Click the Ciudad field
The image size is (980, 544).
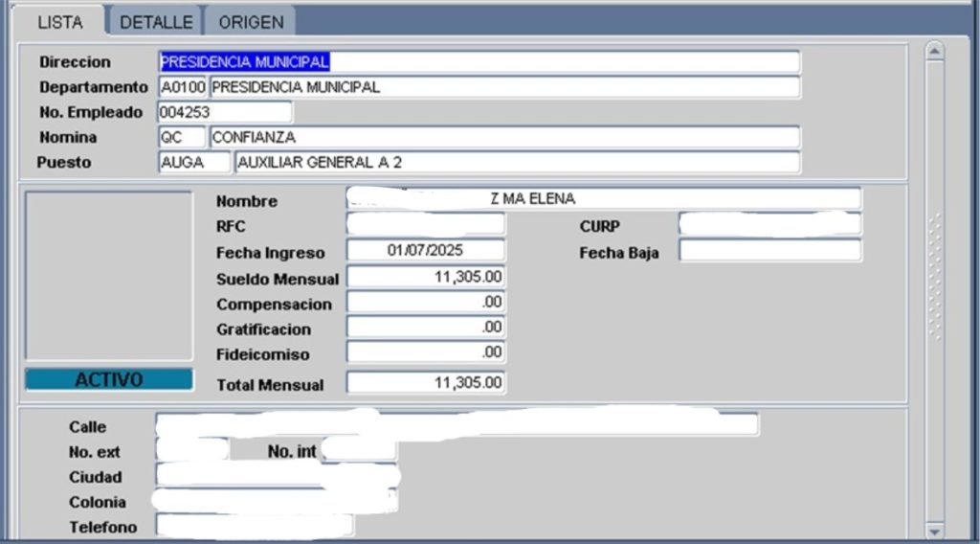[277, 475]
